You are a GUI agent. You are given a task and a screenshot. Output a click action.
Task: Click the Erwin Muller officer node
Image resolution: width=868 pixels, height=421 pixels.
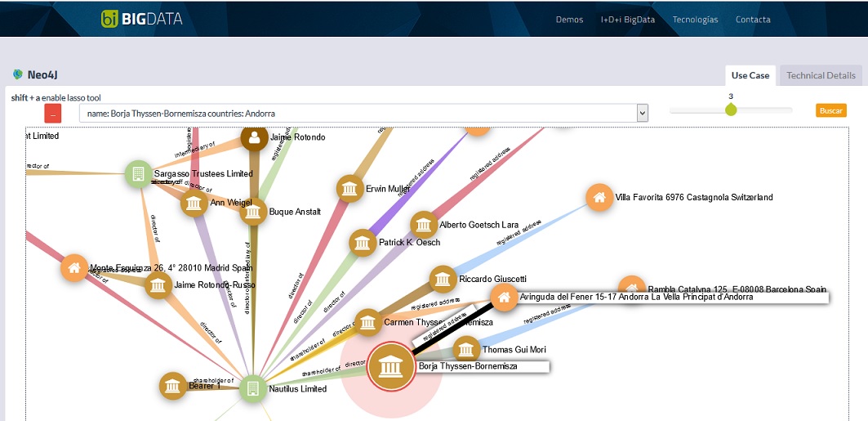pos(349,189)
